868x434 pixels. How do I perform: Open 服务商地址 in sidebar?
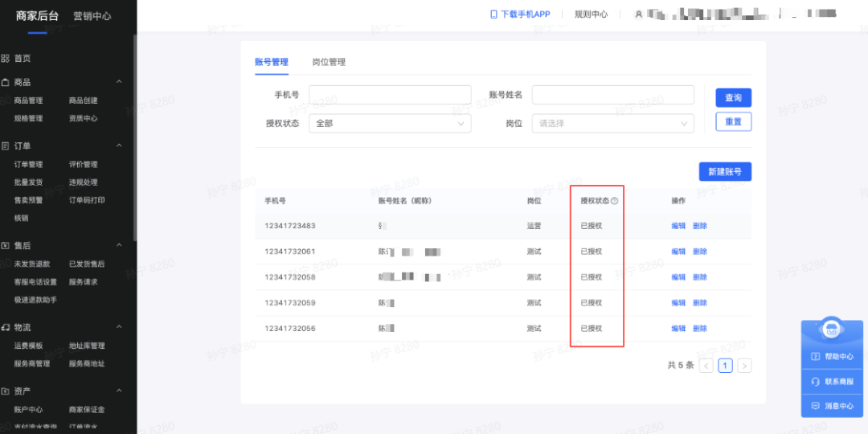[87, 364]
